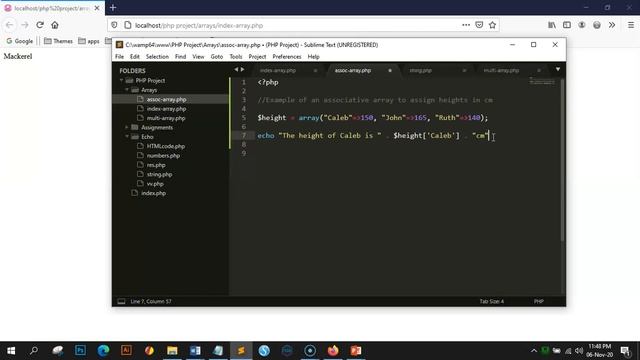This screenshot has height=360, width=640.
Task: Collapse the PHP Project folder
Action: pos(121,80)
